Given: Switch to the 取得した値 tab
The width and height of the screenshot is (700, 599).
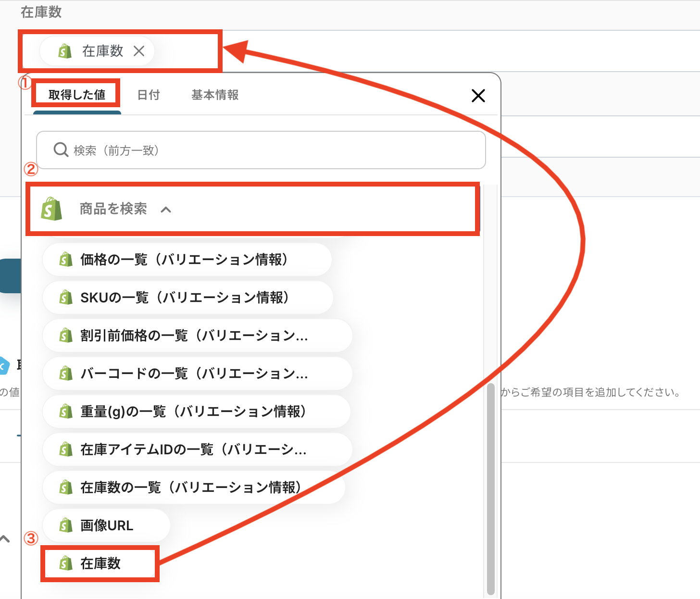Looking at the screenshot, I should point(76,95).
